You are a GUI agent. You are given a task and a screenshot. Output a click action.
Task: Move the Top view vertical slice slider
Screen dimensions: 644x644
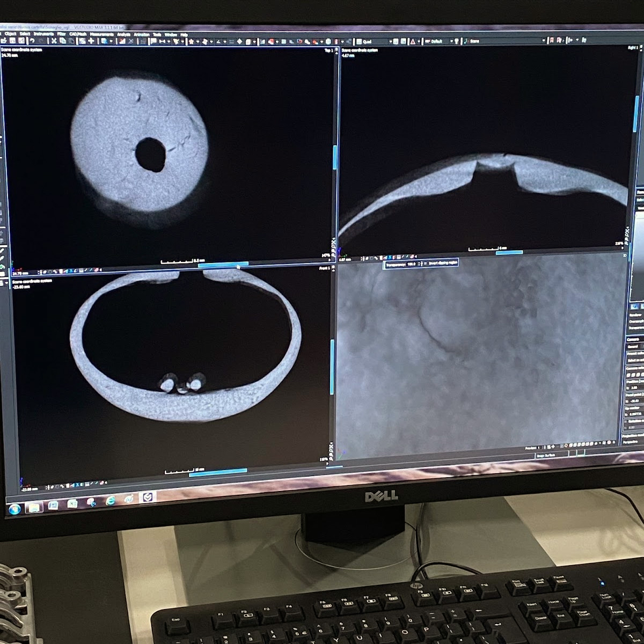[335, 157]
